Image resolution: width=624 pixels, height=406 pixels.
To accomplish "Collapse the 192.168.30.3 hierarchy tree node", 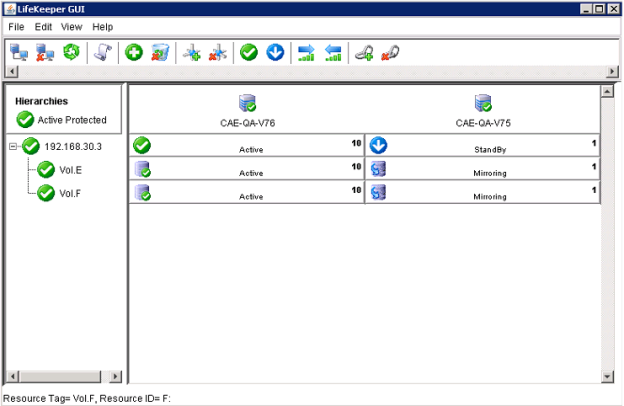I will (13, 146).
